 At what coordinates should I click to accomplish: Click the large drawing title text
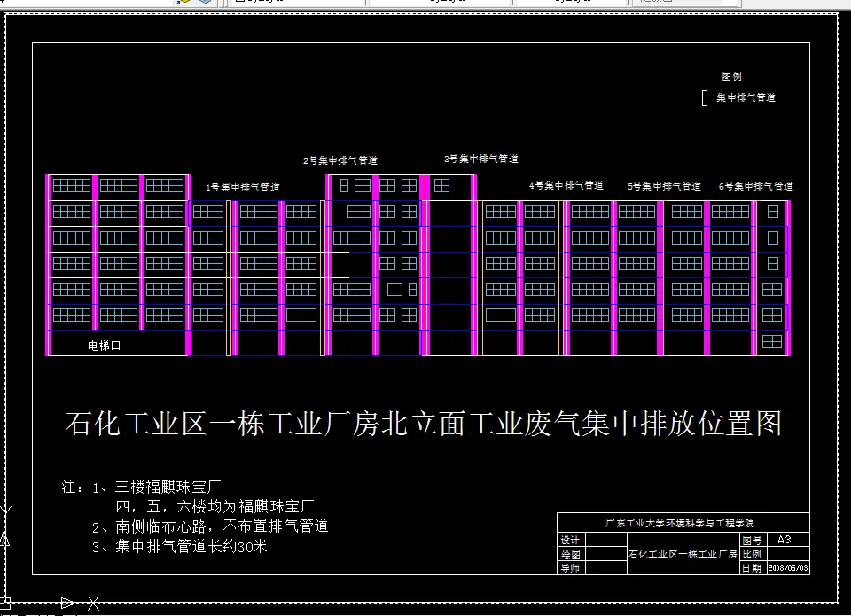click(425, 423)
